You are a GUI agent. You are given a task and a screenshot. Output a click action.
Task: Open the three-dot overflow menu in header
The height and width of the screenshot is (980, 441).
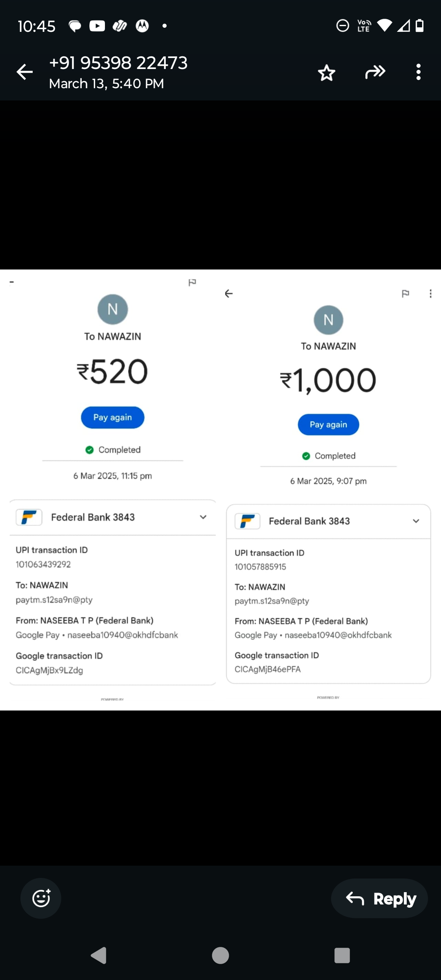418,72
